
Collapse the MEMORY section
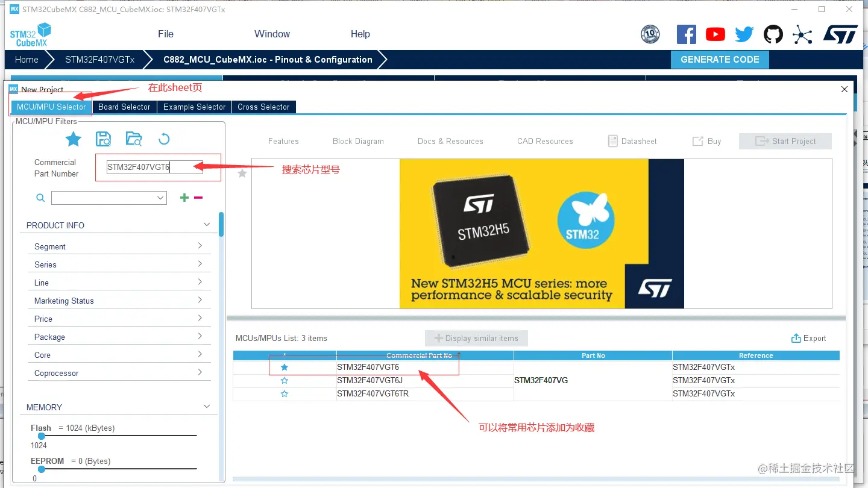click(x=207, y=407)
